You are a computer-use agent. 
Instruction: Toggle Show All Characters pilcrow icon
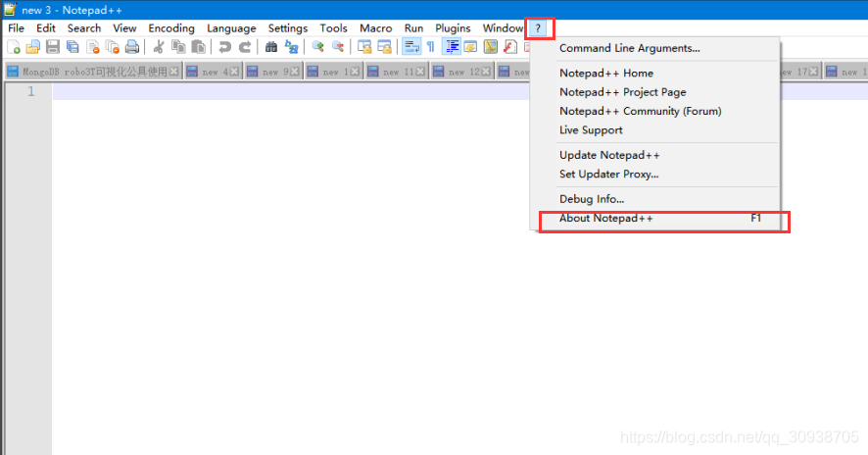431,47
